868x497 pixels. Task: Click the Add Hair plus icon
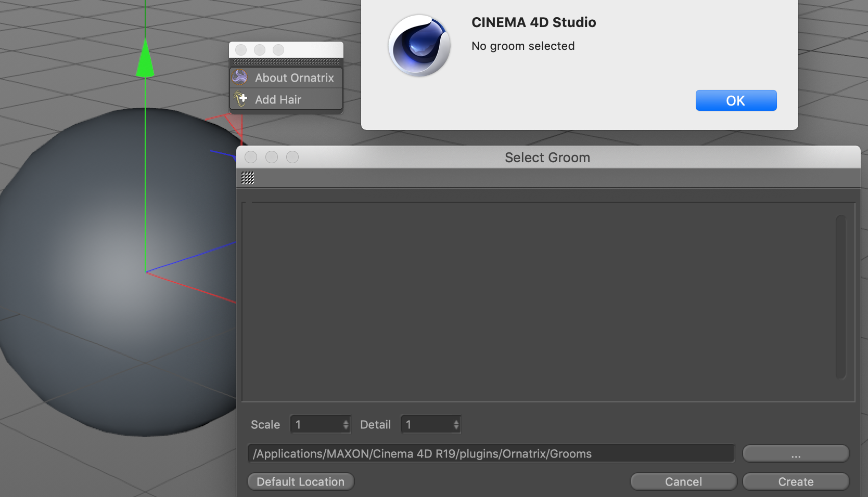coord(240,99)
